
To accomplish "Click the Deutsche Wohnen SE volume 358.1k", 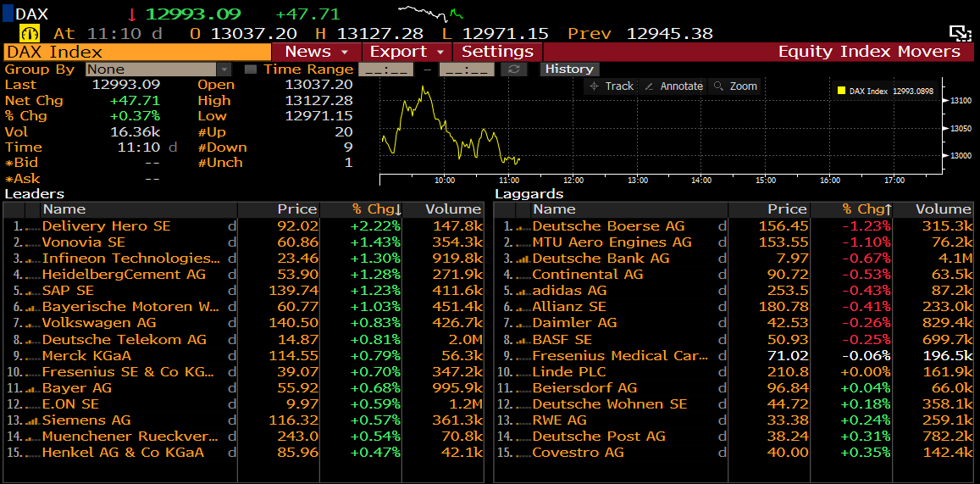I will (x=948, y=404).
